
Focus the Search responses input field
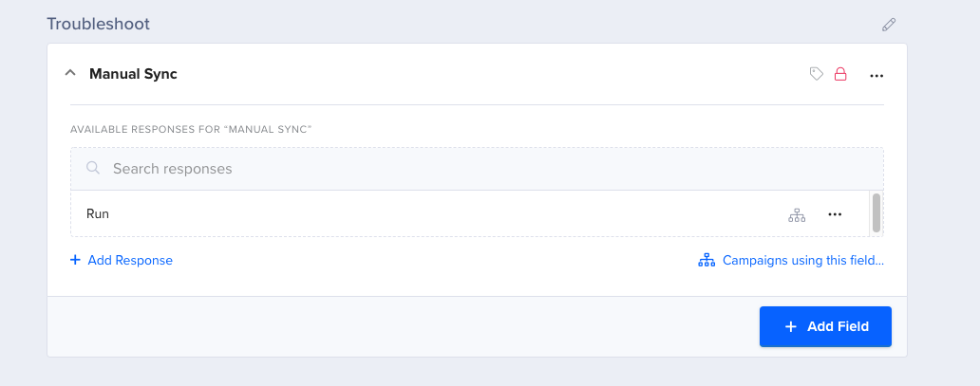coord(477,169)
